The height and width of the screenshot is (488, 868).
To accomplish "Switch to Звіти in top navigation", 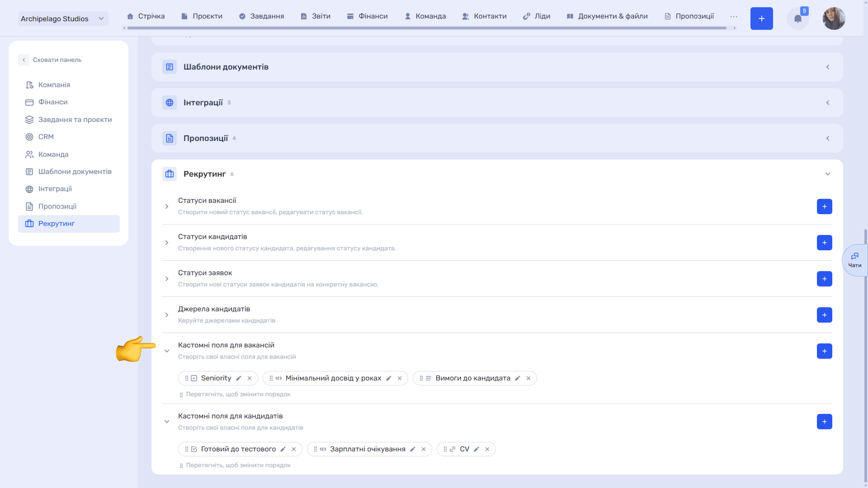I will coord(315,16).
